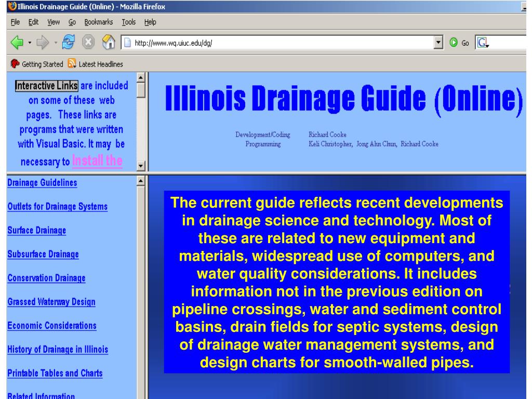Click the 'Programming' credit label
Viewport: 532px width, 399px height.
point(263,144)
